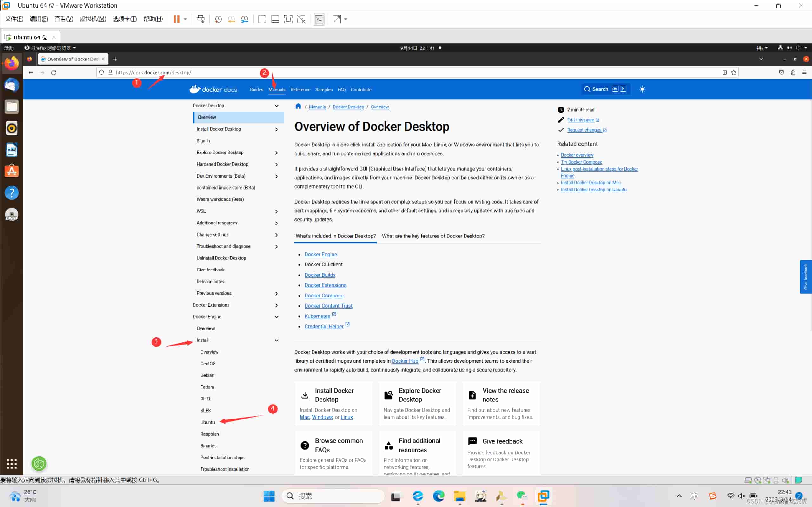This screenshot has width=812, height=507.
Task: Select Ubuntu under Docker Engine Install
Action: pos(207,422)
